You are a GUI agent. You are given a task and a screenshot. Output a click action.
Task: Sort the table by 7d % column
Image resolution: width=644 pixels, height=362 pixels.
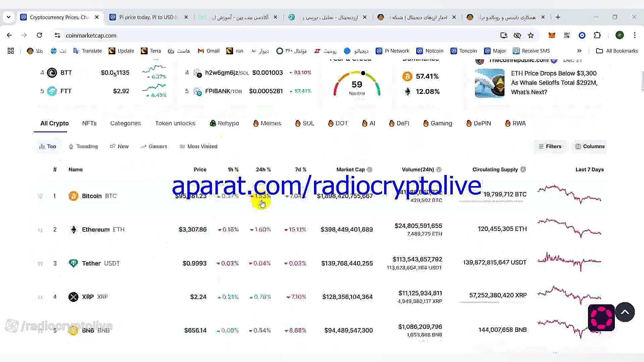pos(301,170)
